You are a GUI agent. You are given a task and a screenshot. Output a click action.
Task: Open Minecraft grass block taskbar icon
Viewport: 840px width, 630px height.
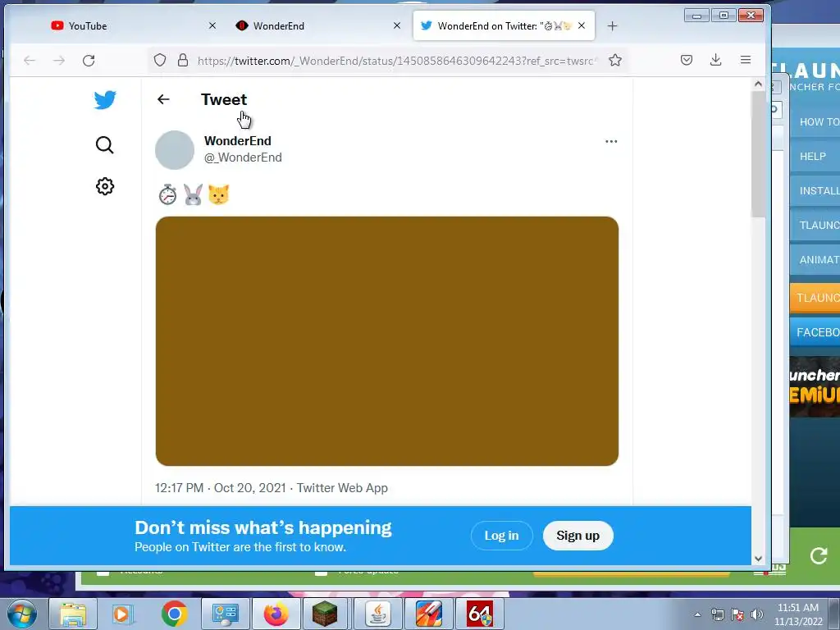(x=325, y=614)
